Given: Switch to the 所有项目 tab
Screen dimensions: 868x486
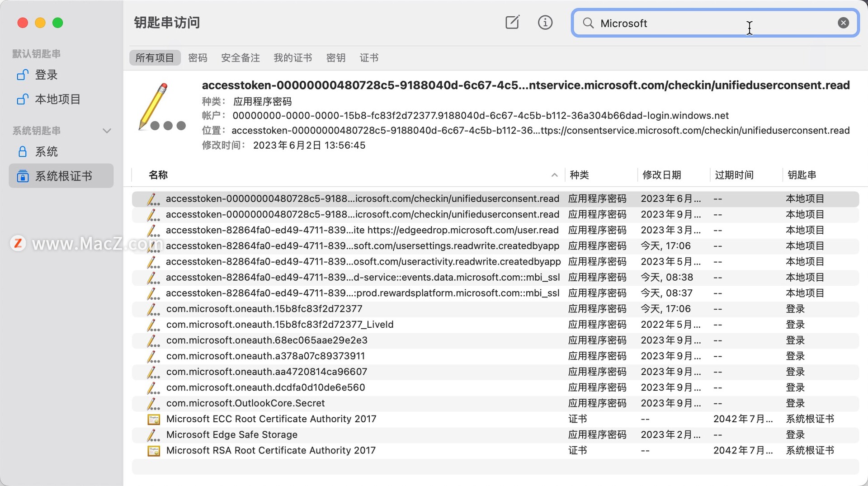Looking at the screenshot, I should (x=155, y=58).
